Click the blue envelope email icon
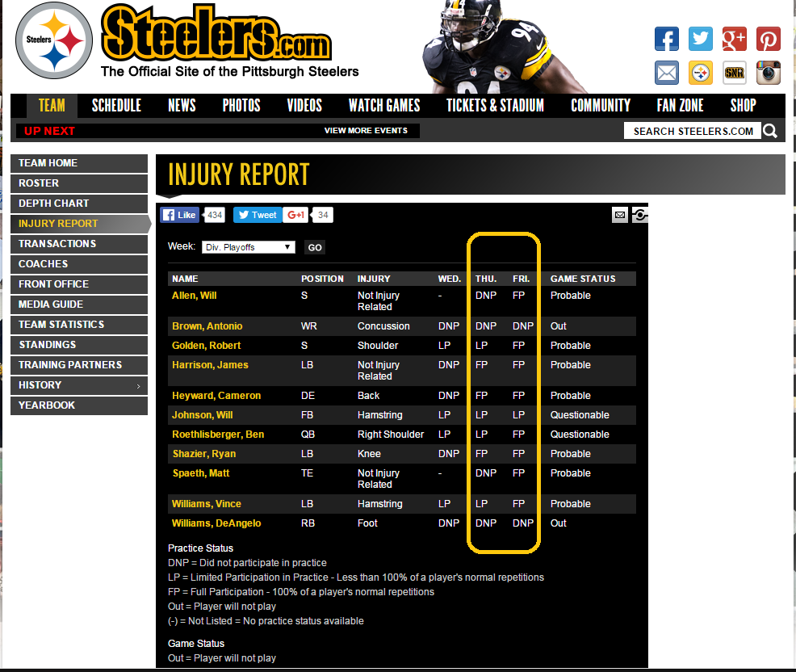Viewport: 796px width, 672px height. point(666,73)
